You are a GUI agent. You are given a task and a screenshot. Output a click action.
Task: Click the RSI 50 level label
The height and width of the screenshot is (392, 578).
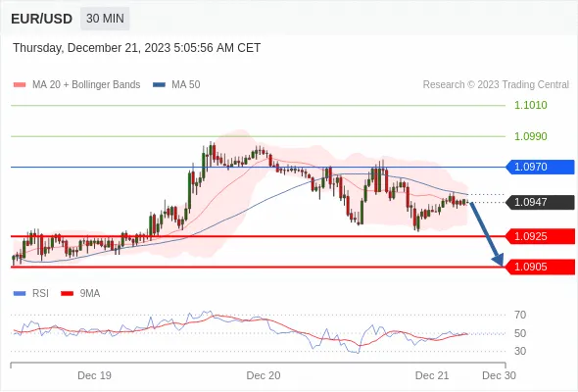pos(520,333)
